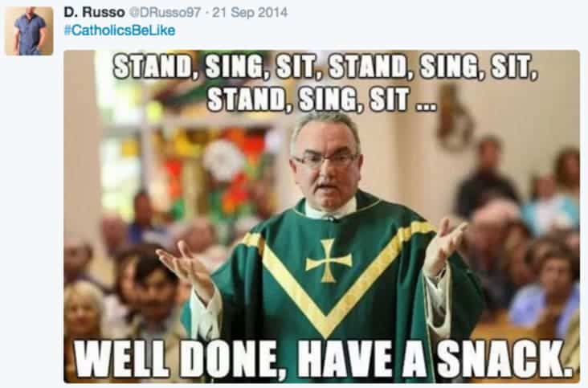Image resolution: width=588 pixels, height=388 pixels.
Task: Click the priest's raised hand near the standing man
Action: tap(447, 247)
